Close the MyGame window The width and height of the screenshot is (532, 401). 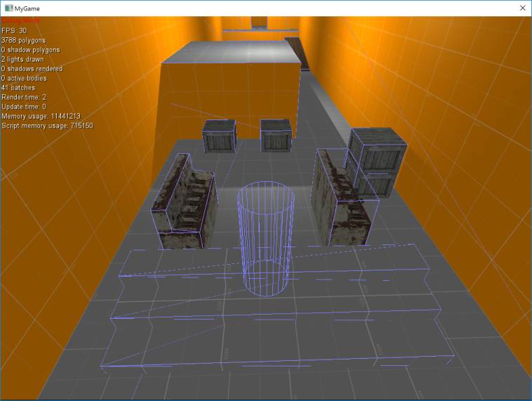[x=521, y=8]
